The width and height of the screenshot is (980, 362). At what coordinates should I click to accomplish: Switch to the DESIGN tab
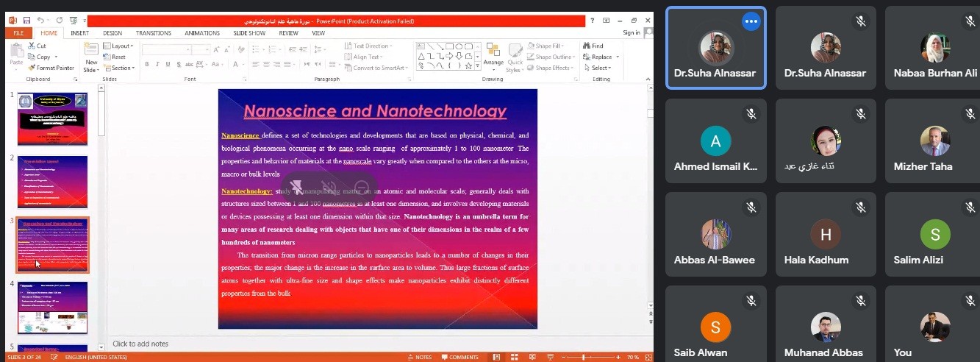[x=112, y=33]
